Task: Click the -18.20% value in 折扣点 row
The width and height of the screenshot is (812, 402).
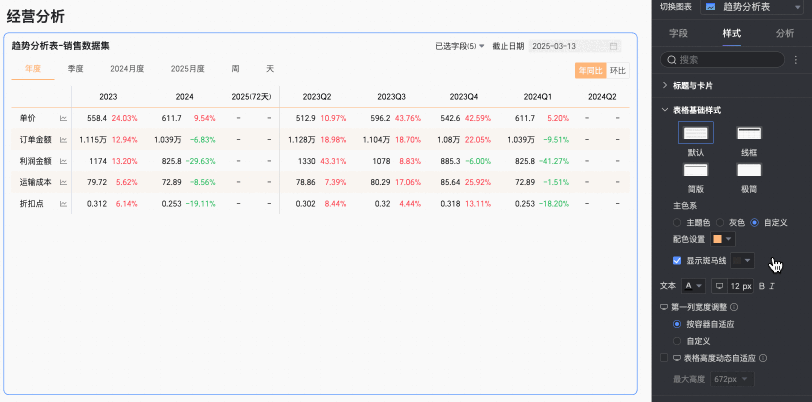Action: (x=554, y=204)
